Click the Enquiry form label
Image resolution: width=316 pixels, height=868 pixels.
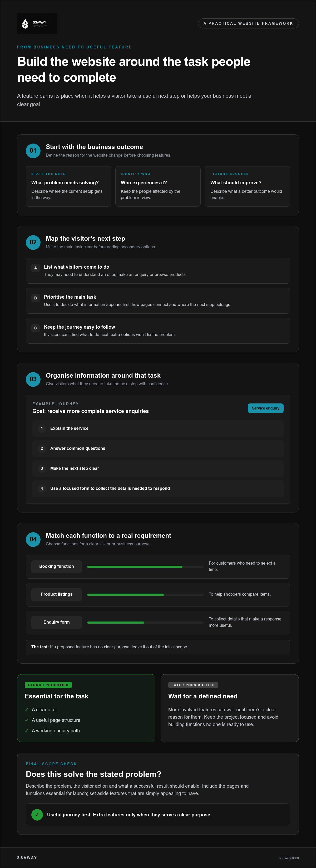click(57, 622)
